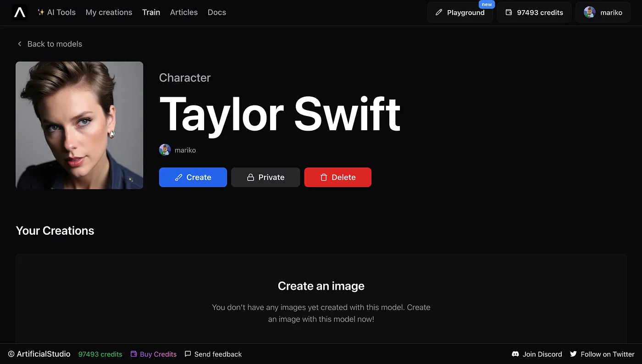Click the lock icon on Private
This screenshot has width=642, height=364.
pos(250,177)
